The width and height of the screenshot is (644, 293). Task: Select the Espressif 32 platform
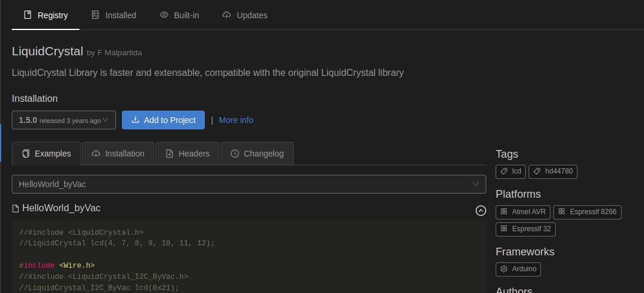coord(525,229)
